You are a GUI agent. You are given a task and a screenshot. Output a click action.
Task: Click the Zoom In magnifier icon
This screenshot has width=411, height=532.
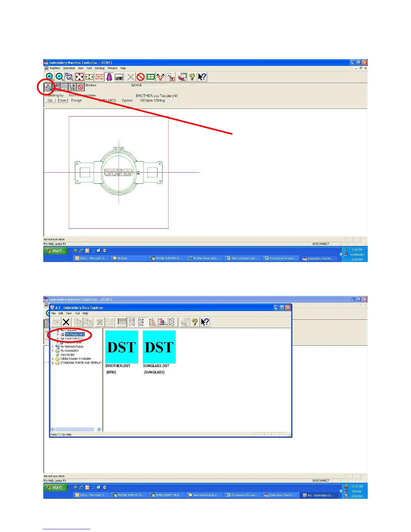[50, 77]
